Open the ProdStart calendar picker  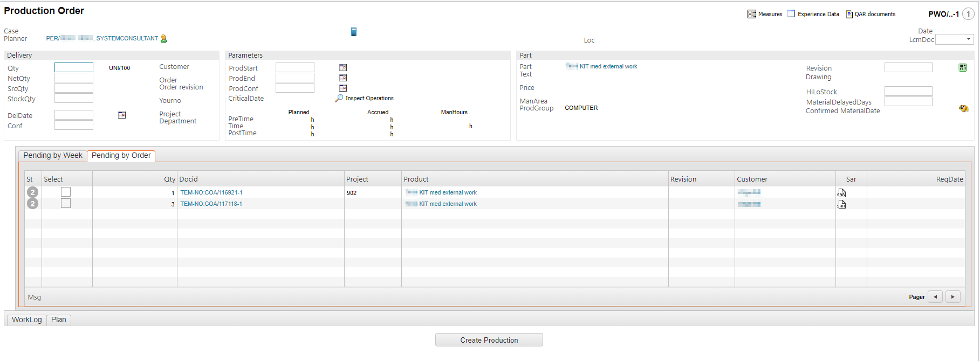pyautogui.click(x=343, y=68)
